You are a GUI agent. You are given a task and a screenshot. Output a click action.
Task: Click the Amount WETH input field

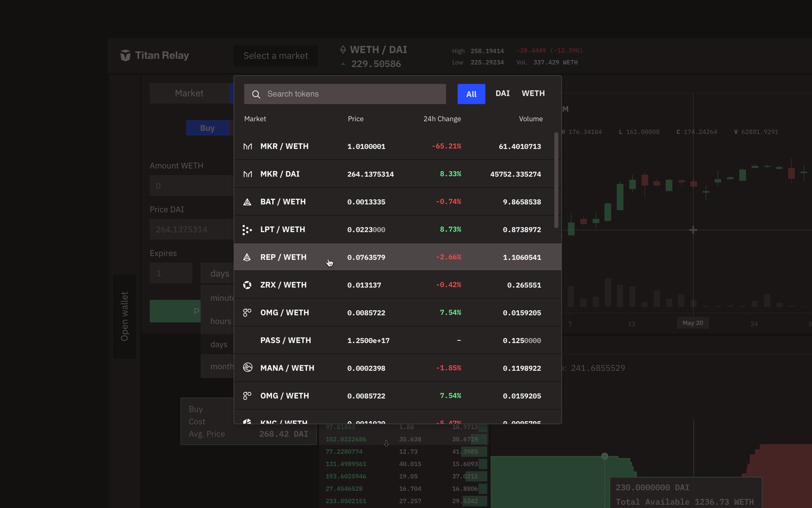point(192,185)
